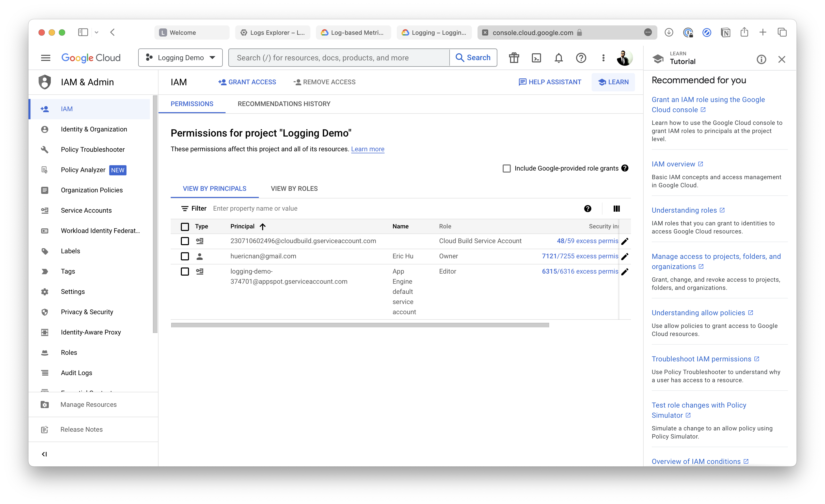
Task: Open IAM overview tutorial link
Action: pyautogui.click(x=677, y=164)
